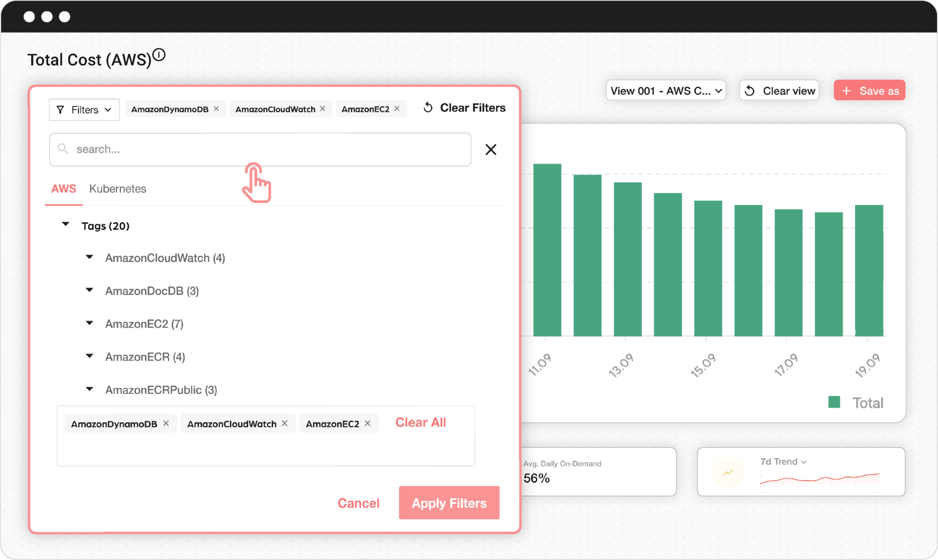938x560 pixels.
Task: Select the AmazonDocDB (3) label
Action: (152, 291)
